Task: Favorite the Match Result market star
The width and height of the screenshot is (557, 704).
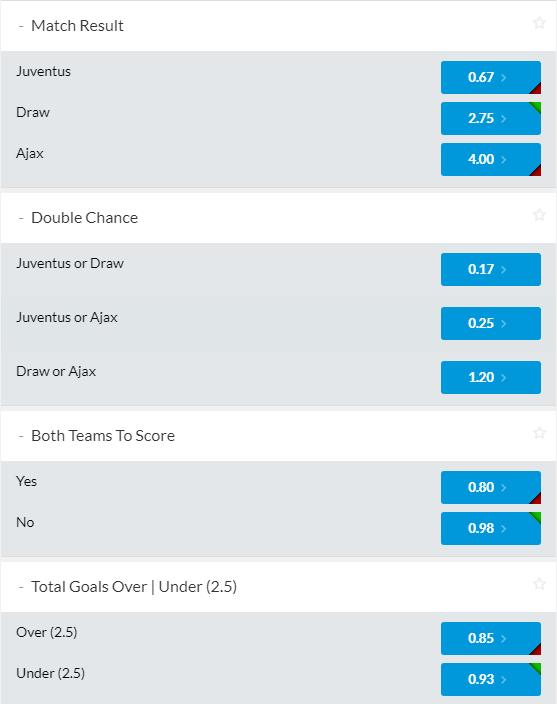Action: point(539,22)
